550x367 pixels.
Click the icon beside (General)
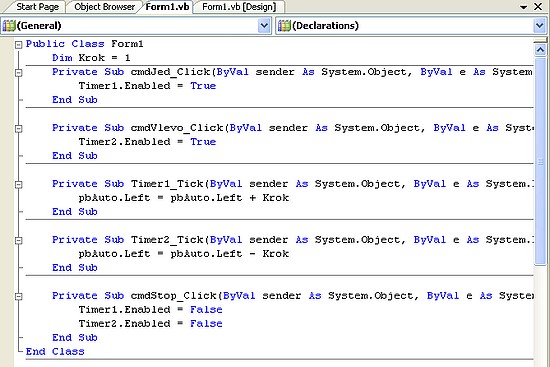(9, 26)
